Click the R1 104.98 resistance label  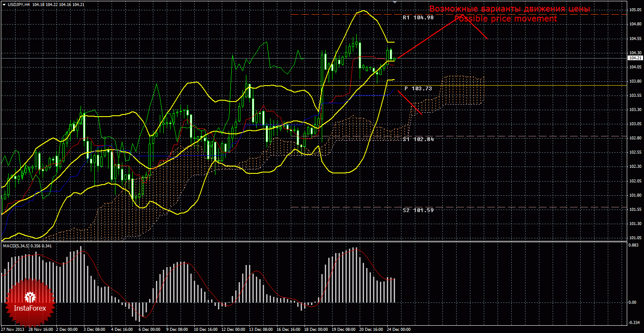coord(418,18)
